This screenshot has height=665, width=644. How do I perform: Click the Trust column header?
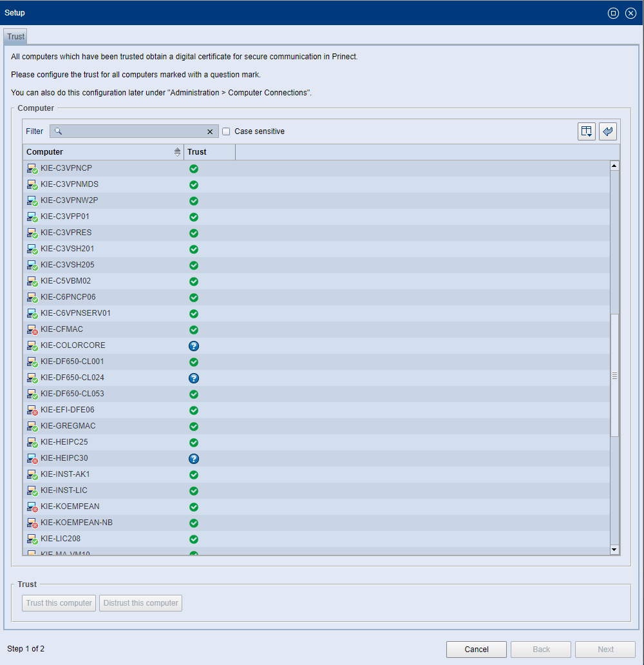(x=209, y=152)
